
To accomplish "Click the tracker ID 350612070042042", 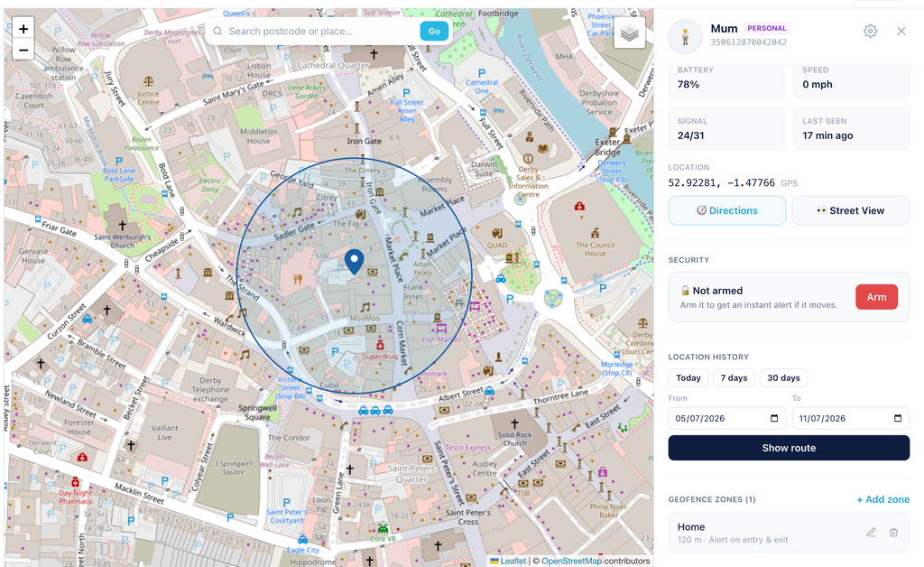I will [748, 42].
